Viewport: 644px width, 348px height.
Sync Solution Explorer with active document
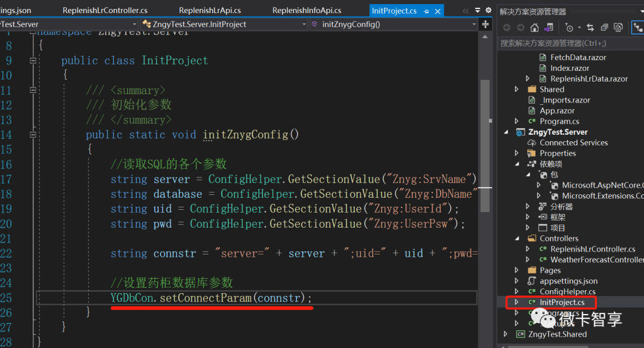[x=590, y=27]
